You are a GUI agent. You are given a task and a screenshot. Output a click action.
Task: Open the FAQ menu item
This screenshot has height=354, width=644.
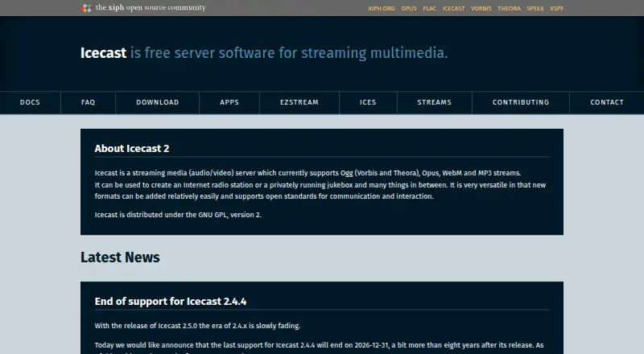(x=88, y=102)
